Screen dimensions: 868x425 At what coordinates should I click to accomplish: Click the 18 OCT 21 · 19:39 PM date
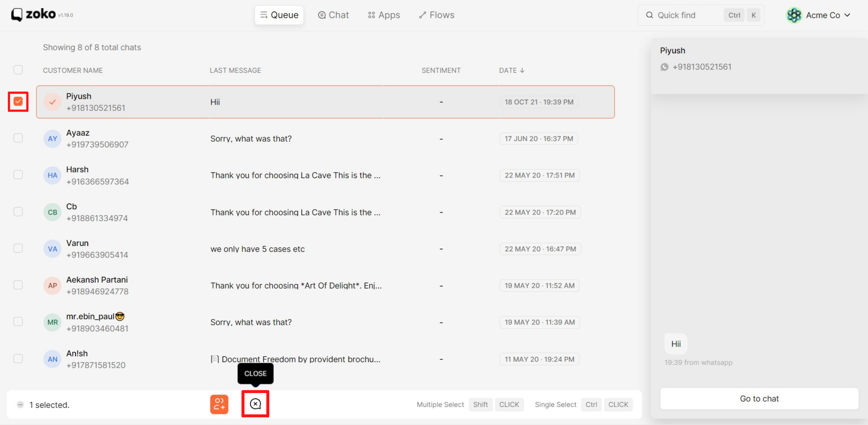539,102
